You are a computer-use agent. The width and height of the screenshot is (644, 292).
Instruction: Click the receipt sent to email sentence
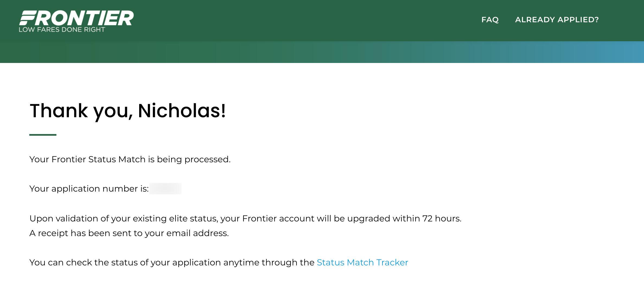[x=129, y=233]
